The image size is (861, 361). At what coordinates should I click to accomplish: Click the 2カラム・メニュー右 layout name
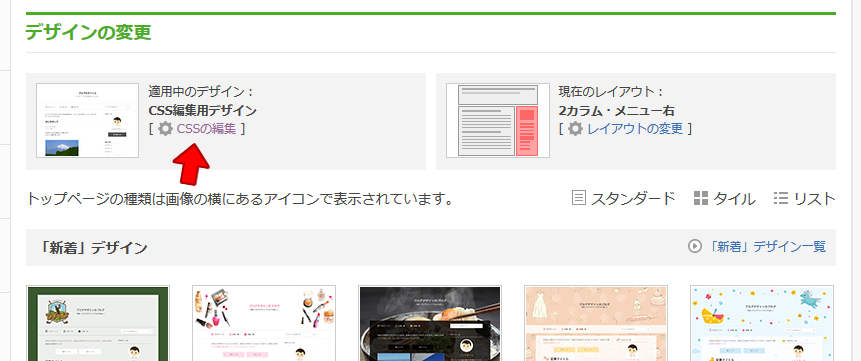pyautogui.click(x=617, y=110)
